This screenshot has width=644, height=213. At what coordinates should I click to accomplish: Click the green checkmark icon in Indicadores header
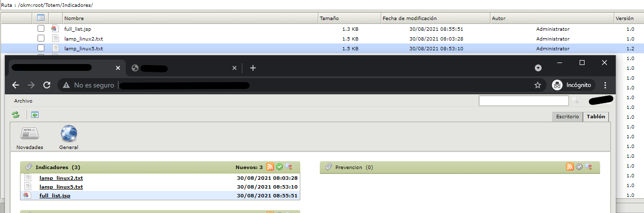tap(279, 167)
